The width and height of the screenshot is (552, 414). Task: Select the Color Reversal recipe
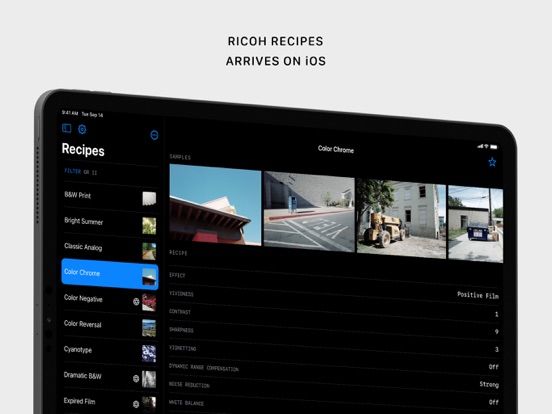point(110,326)
